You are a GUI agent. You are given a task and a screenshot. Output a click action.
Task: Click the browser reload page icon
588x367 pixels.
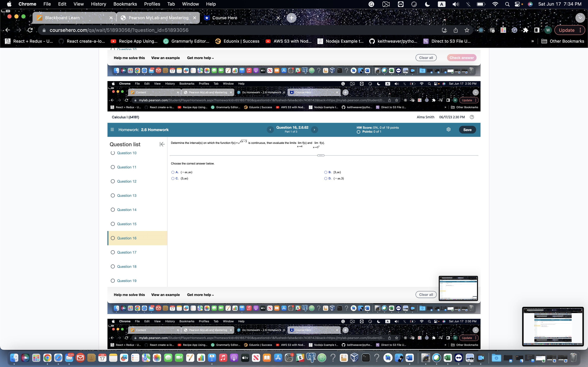click(x=30, y=30)
